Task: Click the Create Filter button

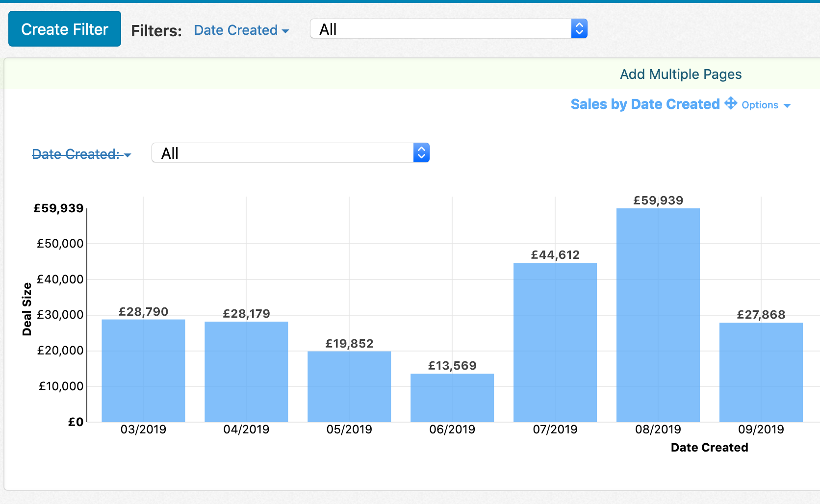Action: pos(64,28)
